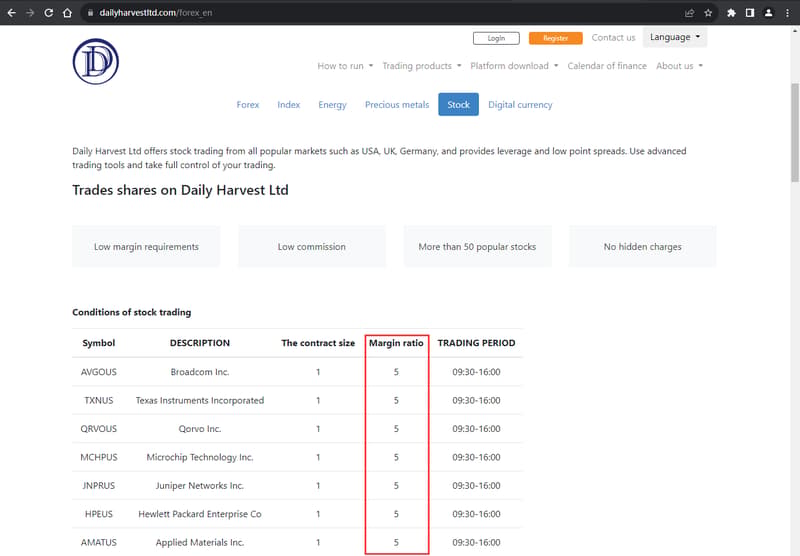The width and height of the screenshot is (800, 556).
Task: Bookmark this page with the star icon
Action: (x=708, y=13)
